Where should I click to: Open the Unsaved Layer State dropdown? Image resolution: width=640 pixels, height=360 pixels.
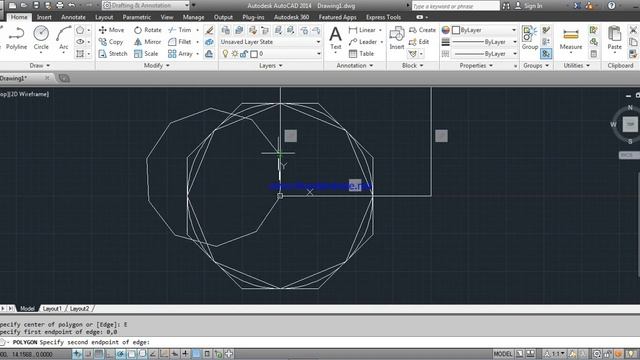270,42
